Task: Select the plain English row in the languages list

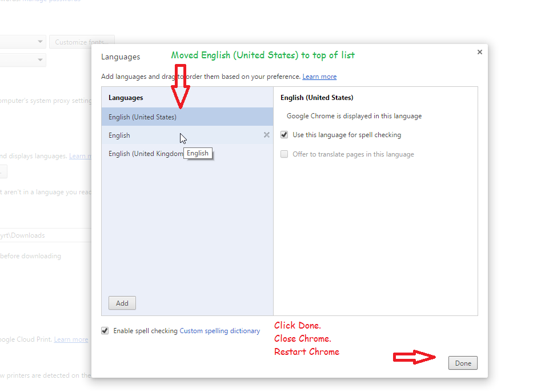Action: coord(120,135)
